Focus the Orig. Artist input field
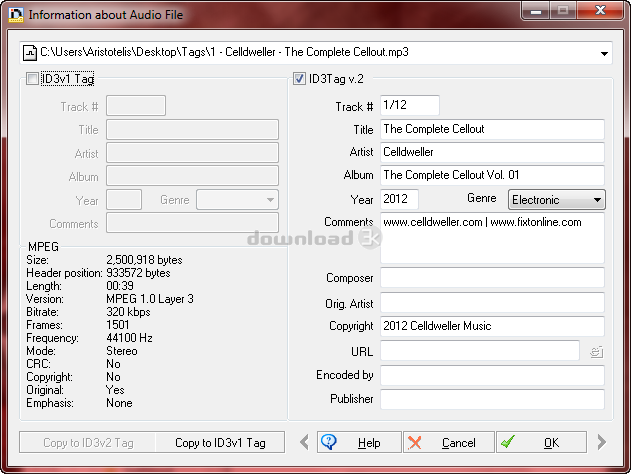The height and width of the screenshot is (474, 631). 492,303
